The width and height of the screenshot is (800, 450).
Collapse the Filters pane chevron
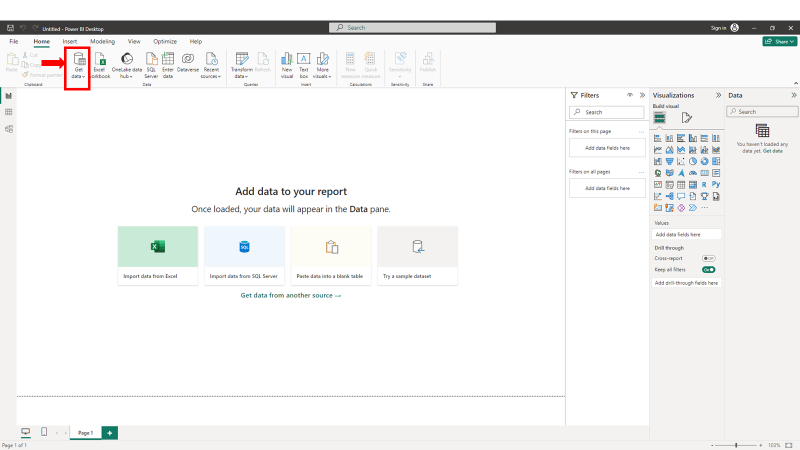click(x=642, y=95)
